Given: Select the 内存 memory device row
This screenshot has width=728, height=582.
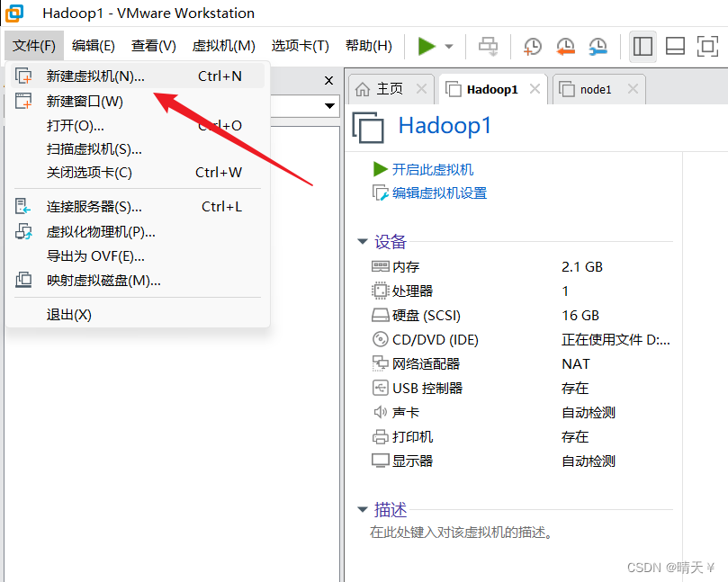Looking at the screenshot, I should (522, 267).
